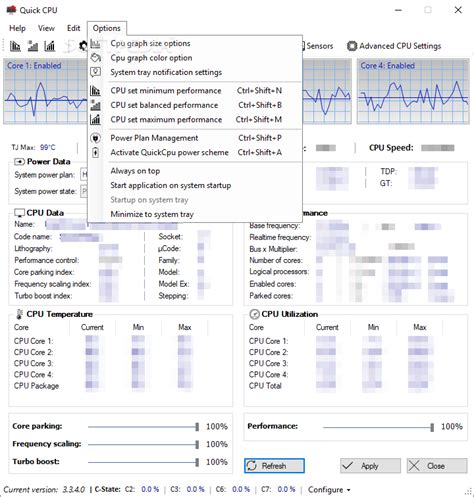Click the C6 0.0 % value
The image size is (474, 497).
[x=241, y=489]
